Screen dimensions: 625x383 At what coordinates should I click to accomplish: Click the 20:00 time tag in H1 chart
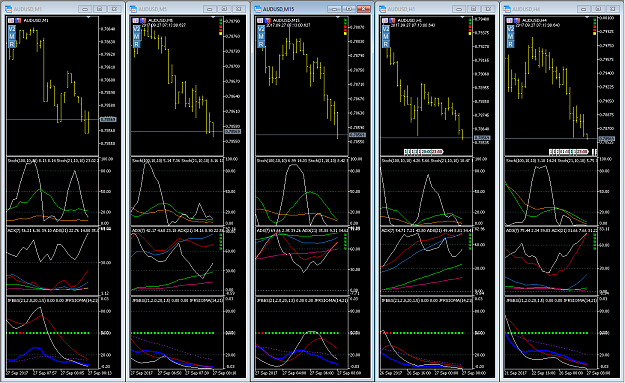pyautogui.click(x=426, y=151)
